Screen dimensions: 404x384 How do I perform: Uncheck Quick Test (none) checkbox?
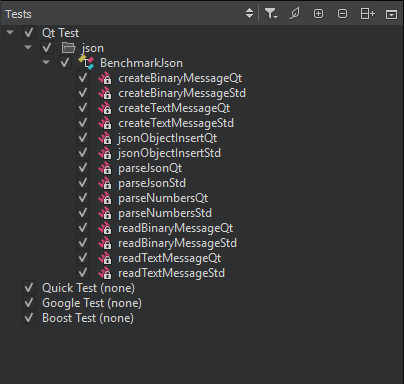[29, 288]
